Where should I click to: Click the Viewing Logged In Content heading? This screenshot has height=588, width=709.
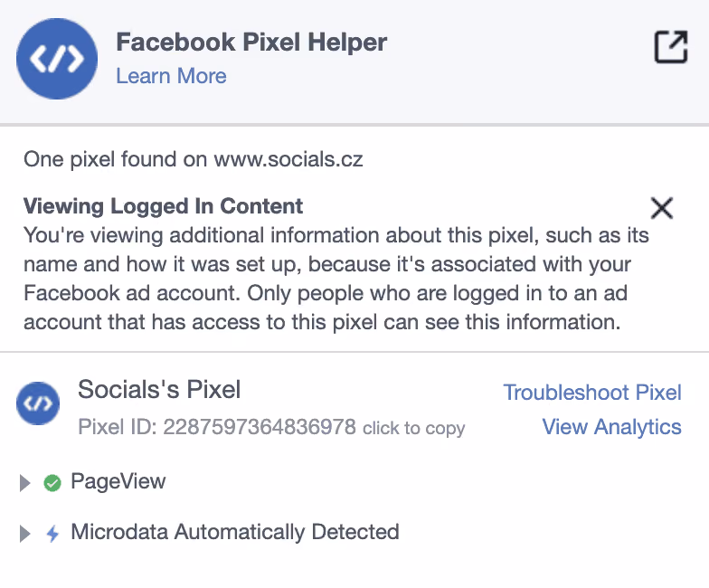point(163,206)
